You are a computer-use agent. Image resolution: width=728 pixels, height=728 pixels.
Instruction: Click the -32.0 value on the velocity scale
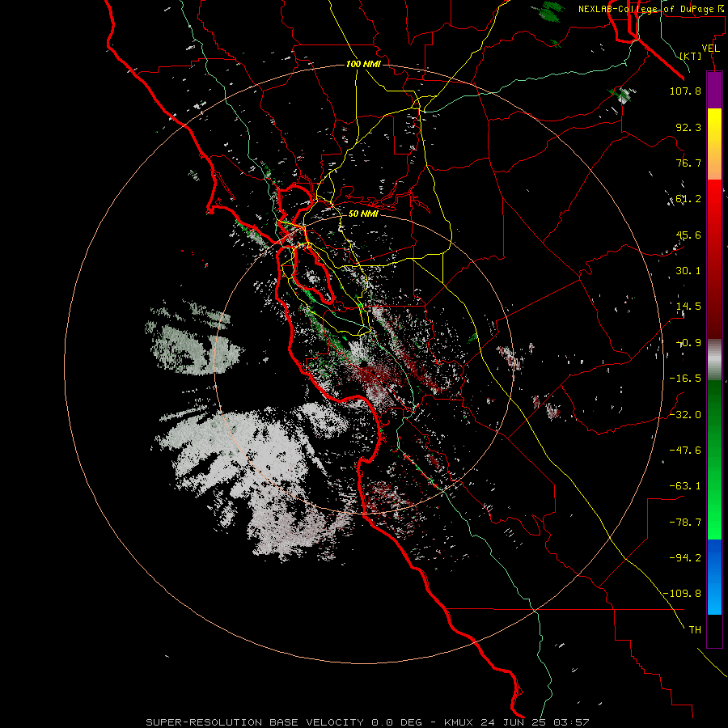tap(685, 415)
